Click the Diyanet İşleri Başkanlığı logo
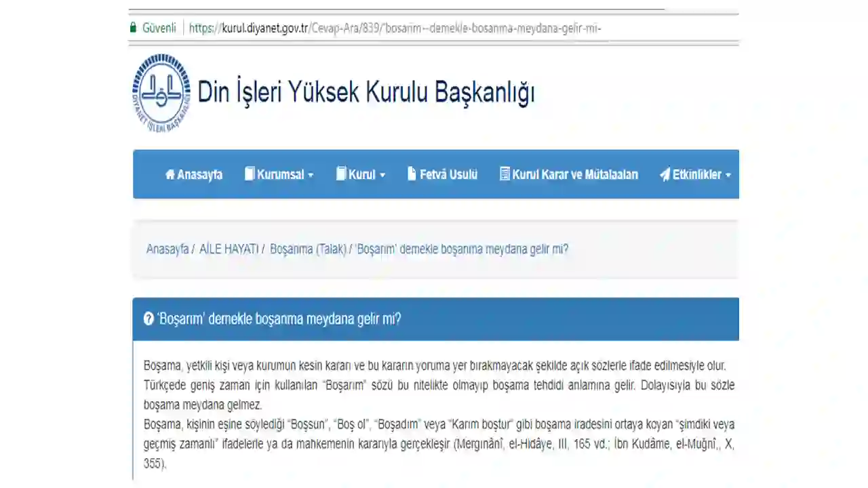The width and height of the screenshot is (868, 488). [x=161, y=93]
